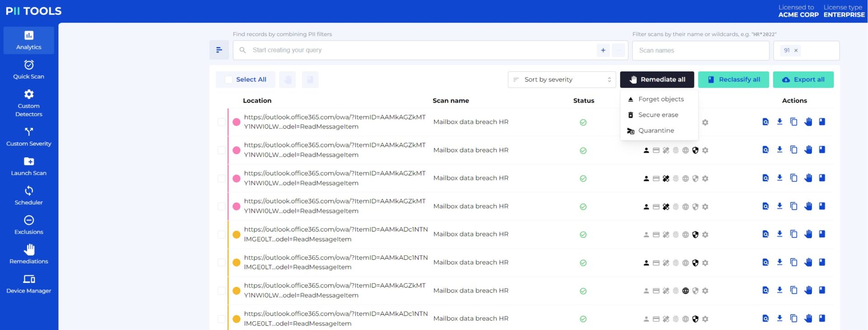Viewport: 868px width, 330px height.
Task: Check the first row's checkbox
Action: 222,122
